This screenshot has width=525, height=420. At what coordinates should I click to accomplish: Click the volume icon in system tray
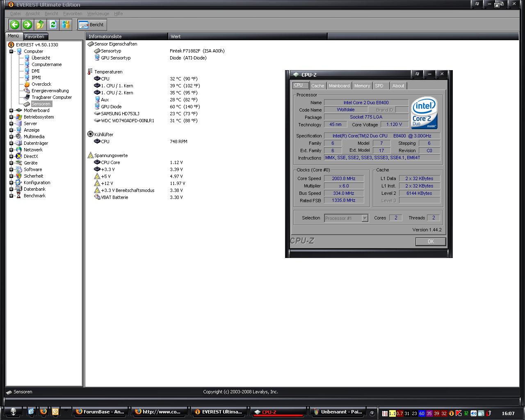(473, 413)
